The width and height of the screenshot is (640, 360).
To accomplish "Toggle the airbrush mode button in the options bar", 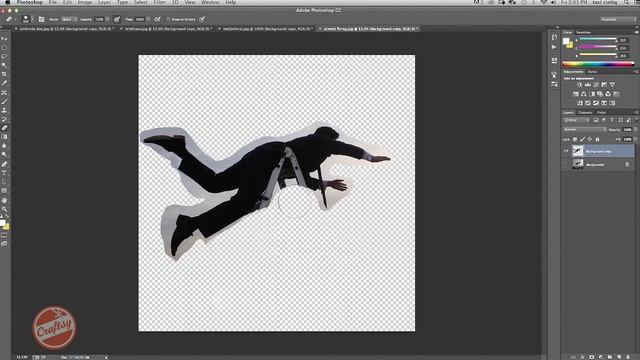I will 158,19.
